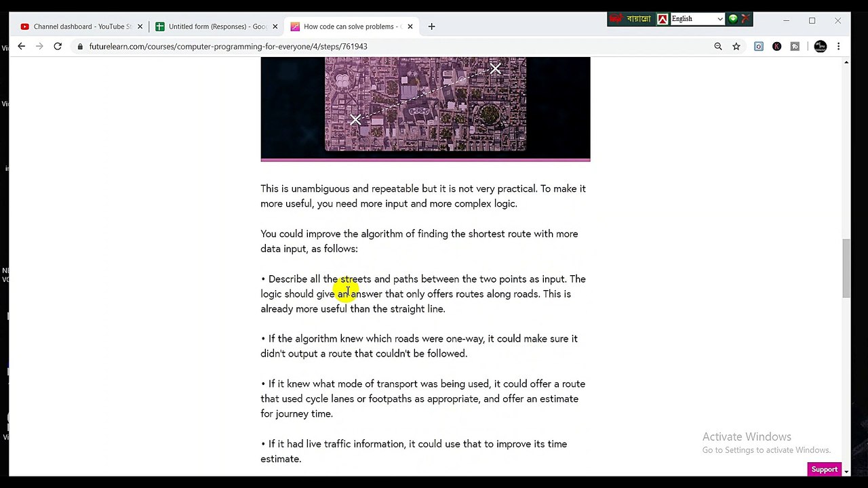
Task: Click the scrollbar up arrow
Action: tap(846, 62)
